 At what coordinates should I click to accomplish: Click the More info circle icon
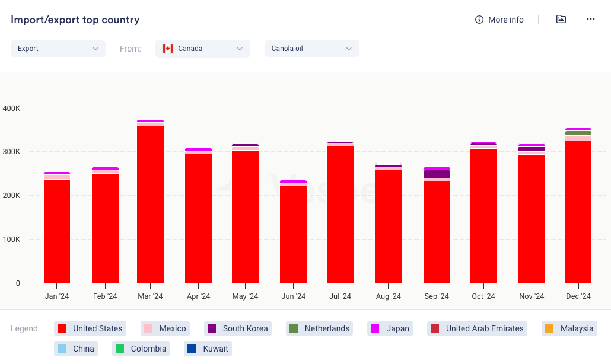coord(479,20)
